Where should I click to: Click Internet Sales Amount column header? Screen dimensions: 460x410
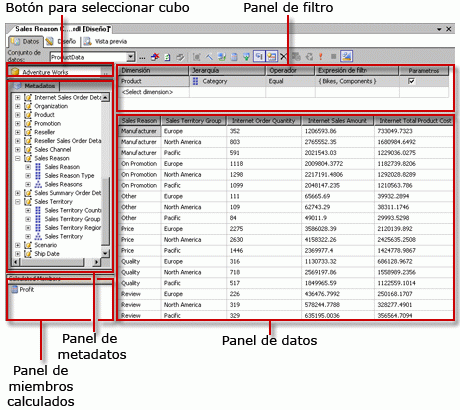click(337, 121)
